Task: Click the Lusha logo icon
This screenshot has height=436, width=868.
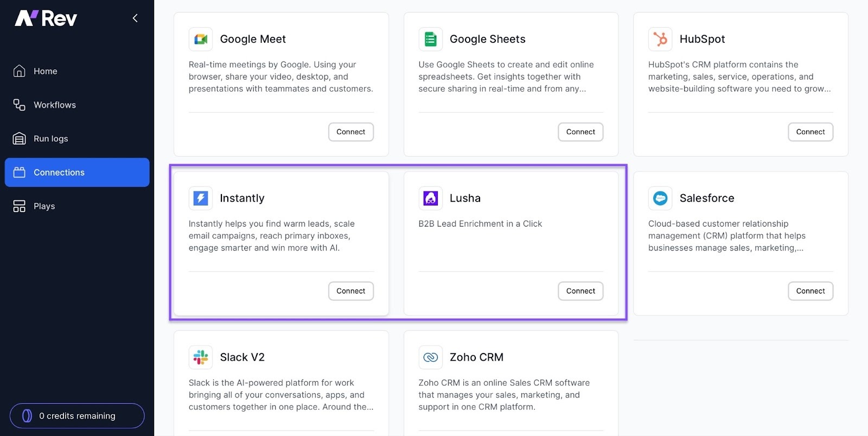Action: pos(430,198)
